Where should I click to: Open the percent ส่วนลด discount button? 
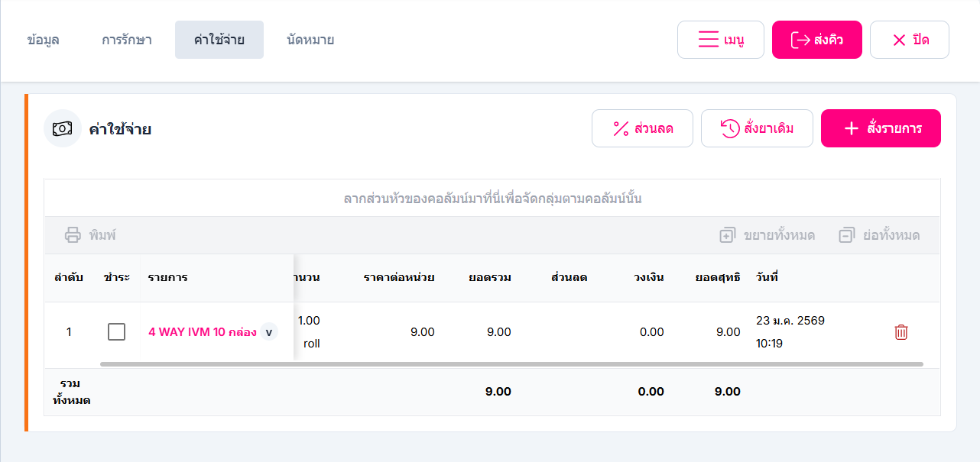[642, 128]
